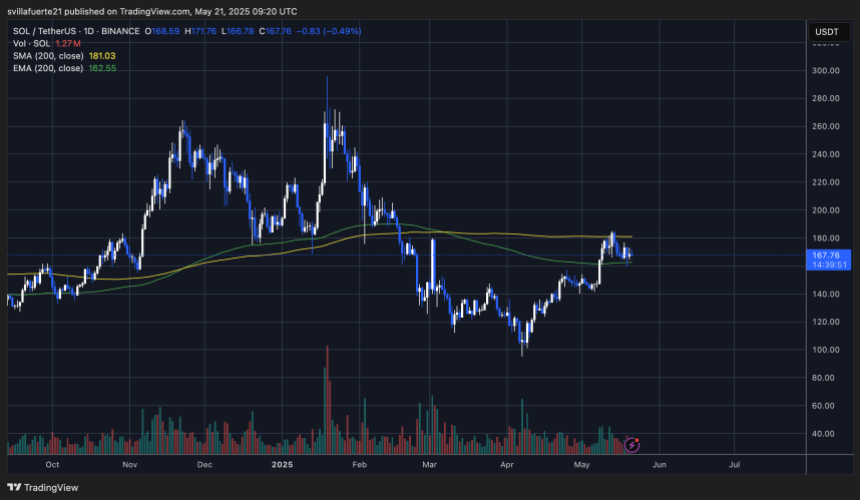860x500 pixels.
Task: Select the SMA (200, close) indicator legend
Action: pos(47,55)
